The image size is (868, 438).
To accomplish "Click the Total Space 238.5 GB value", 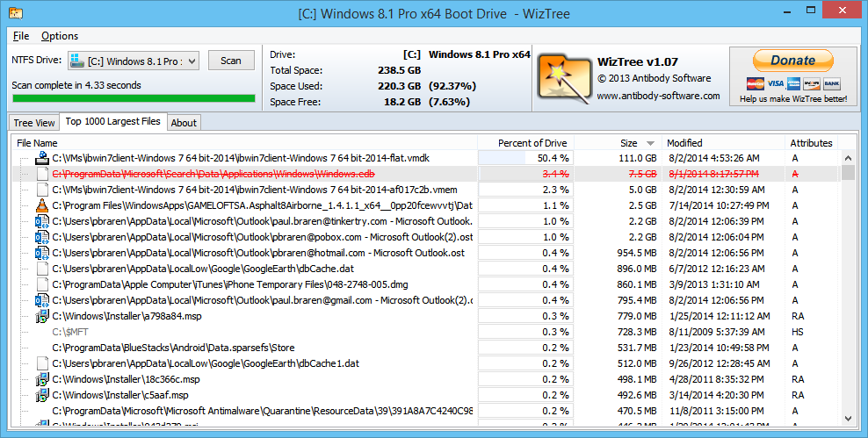I will click(400, 70).
